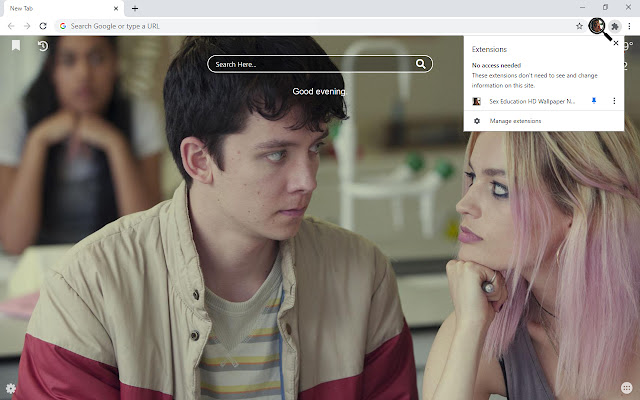
Task: Select the Sex Education HD Wallpaper extension entry
Action: 532,101
